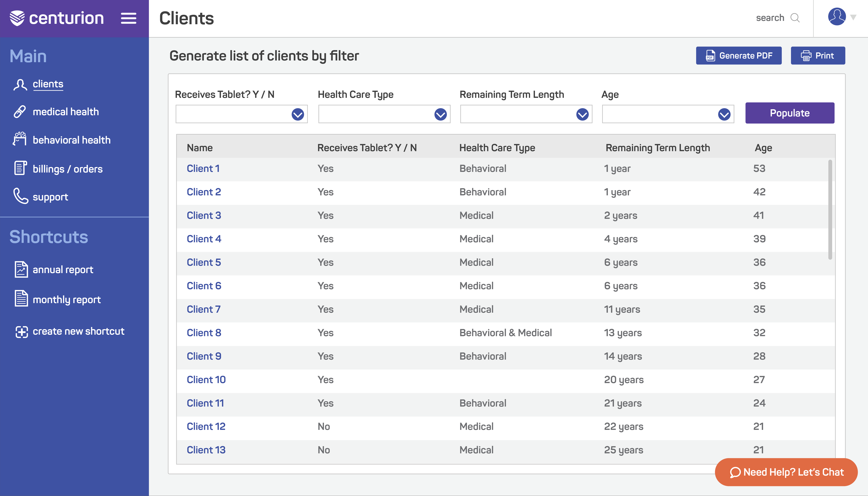The width and height of the screenshot is (868, 496).
Task: Open the Client 4 link
Action: [204, 239]
